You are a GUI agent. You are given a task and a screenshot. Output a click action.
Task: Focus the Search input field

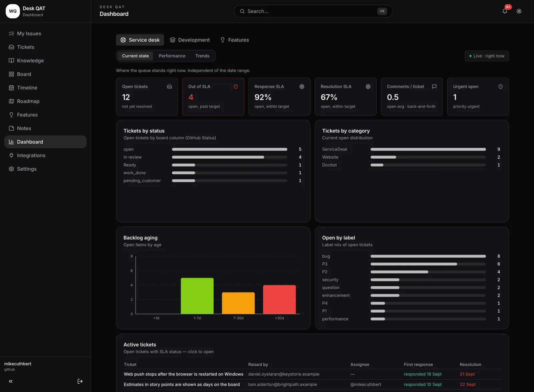coord(313,11)
